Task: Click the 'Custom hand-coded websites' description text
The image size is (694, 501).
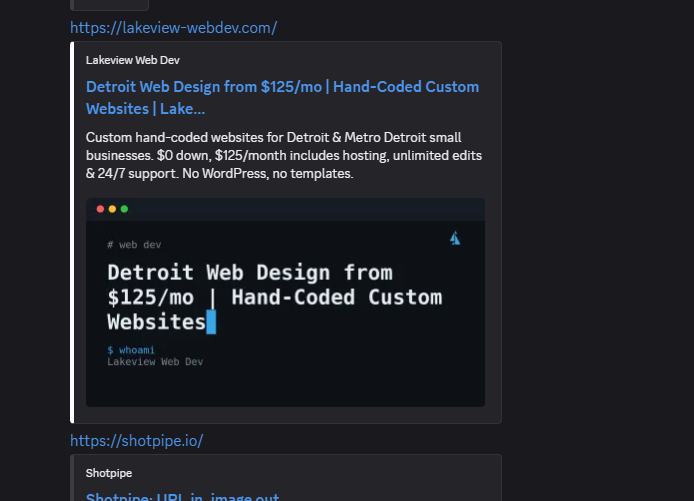Action: [284, 155]
